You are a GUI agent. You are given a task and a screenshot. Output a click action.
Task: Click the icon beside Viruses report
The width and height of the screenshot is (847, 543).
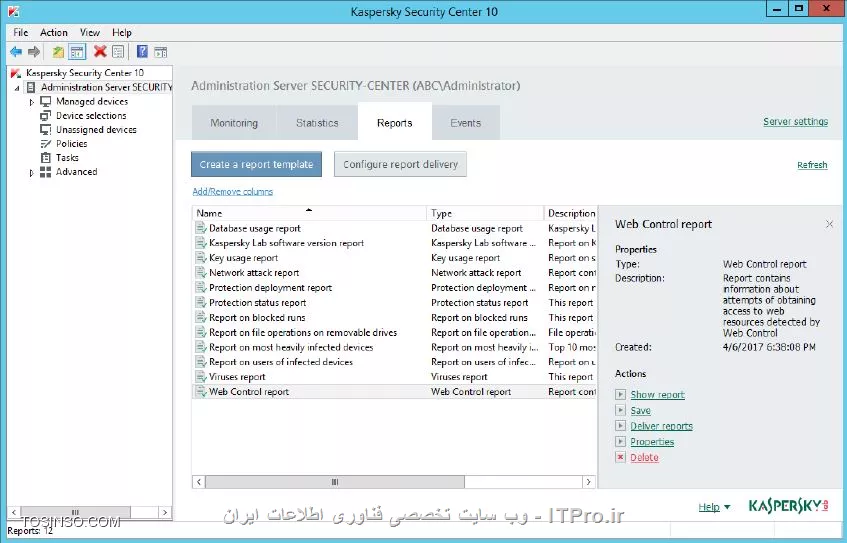(201, 377)
